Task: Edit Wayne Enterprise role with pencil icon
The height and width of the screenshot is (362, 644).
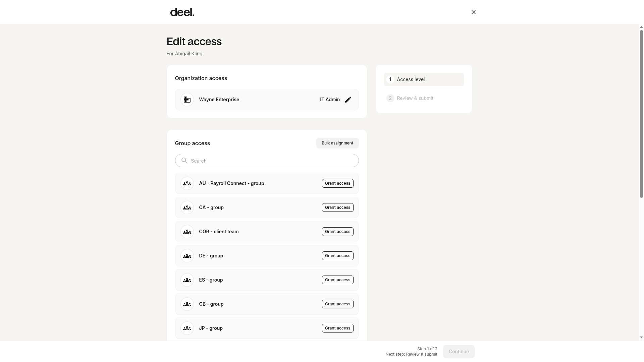Action: (x=348, y=100)
